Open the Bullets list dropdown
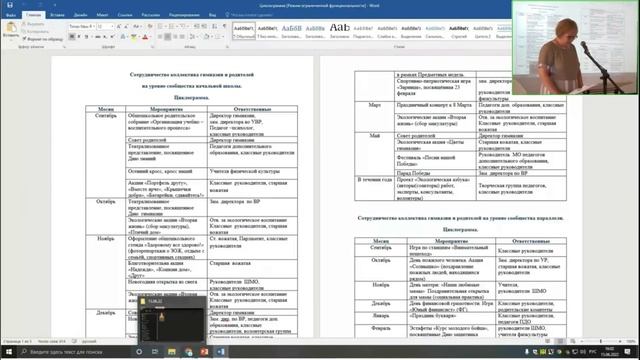 click(165, 27)
